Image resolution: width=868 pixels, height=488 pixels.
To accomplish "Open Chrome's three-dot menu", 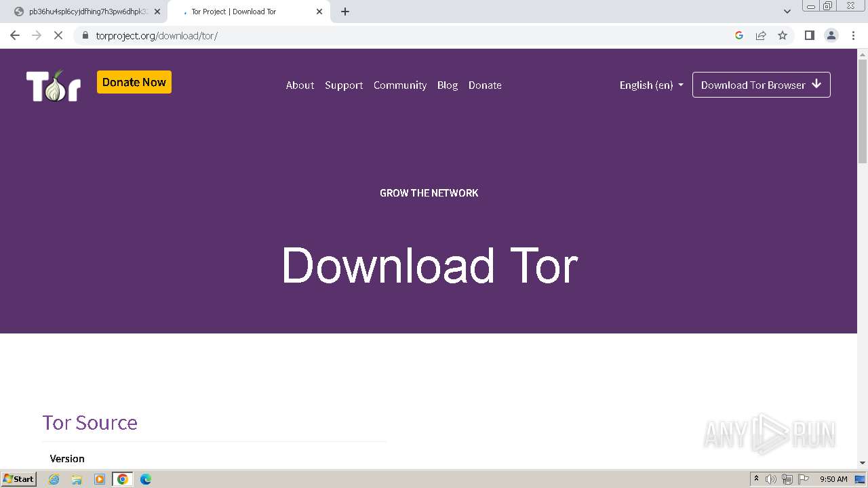I will tap(853, 35).
